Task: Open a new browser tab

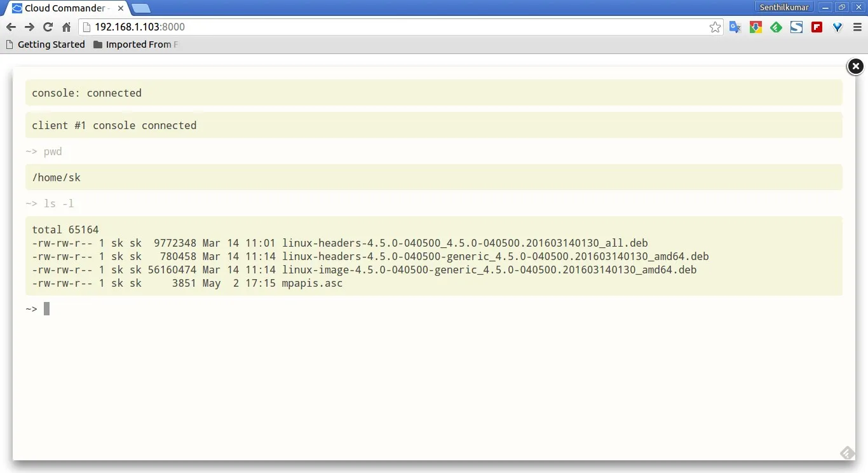Action: click(141, 8)
